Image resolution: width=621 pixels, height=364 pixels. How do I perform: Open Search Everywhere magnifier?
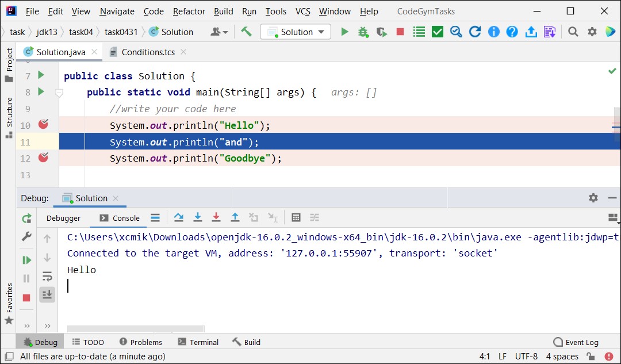pyautogui.click(x=573, y=32)
